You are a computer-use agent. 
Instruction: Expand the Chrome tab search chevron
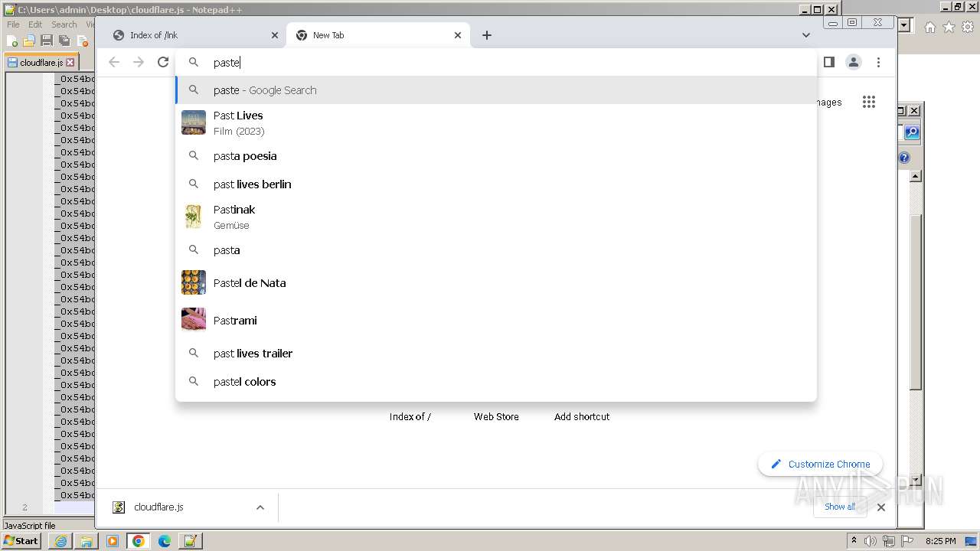click(805, 35)
